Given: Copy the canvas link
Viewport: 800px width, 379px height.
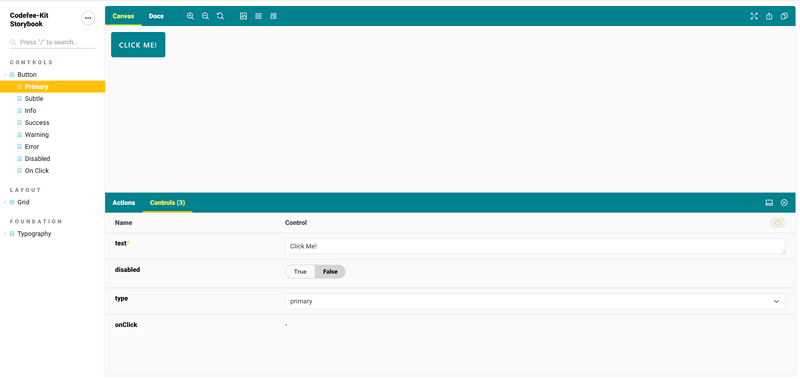Looking at the screenshot, I should pyautogui.click(x=784, y=16).
